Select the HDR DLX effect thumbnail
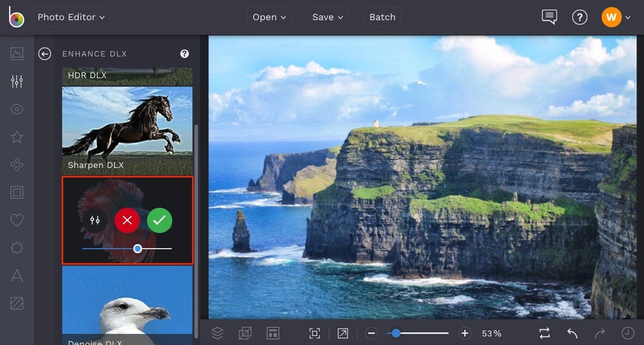The width and height of the screenshot is (644, 345). [x=128, y=76]
